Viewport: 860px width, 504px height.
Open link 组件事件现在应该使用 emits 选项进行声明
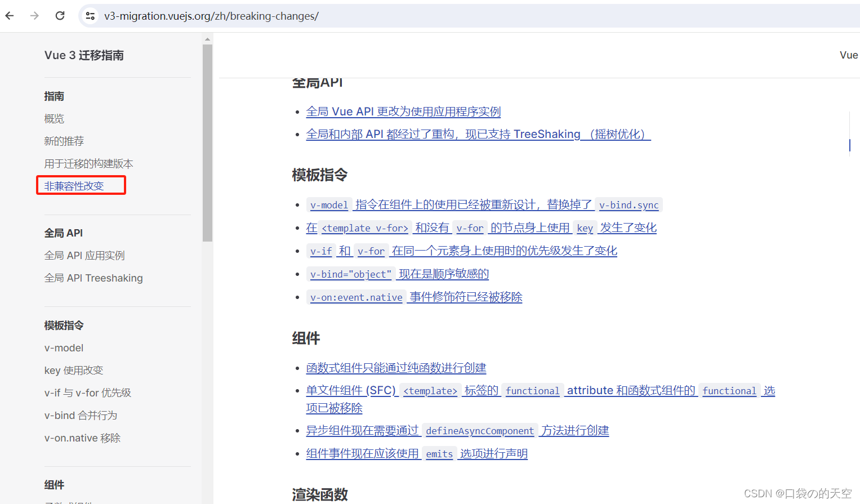click(417, 454)
